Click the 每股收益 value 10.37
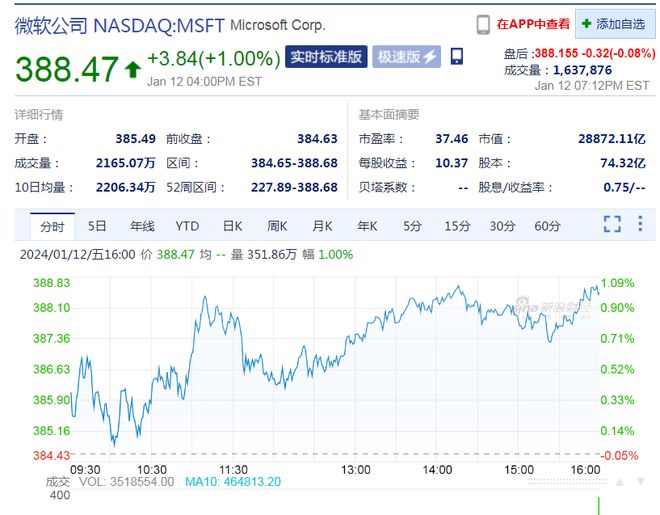660x515 pixels. click(x=452, y=163)
